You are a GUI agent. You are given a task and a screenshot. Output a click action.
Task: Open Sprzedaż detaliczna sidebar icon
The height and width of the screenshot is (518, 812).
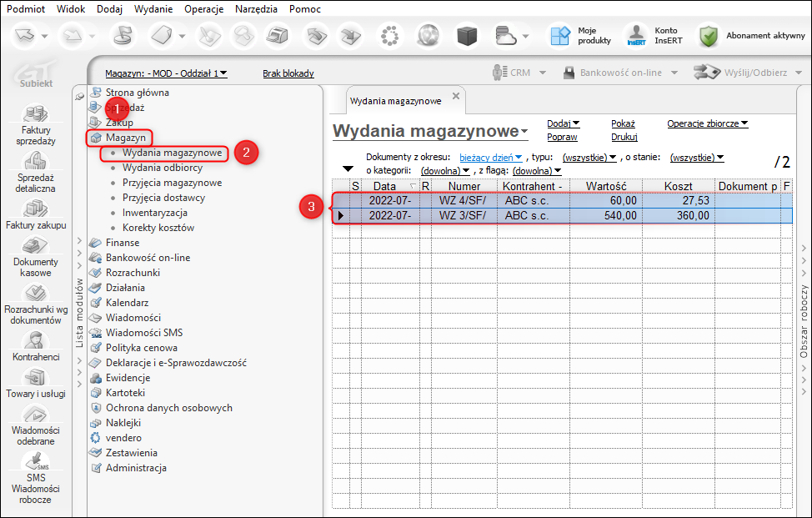pyautogui.click(x=34, y=162)
